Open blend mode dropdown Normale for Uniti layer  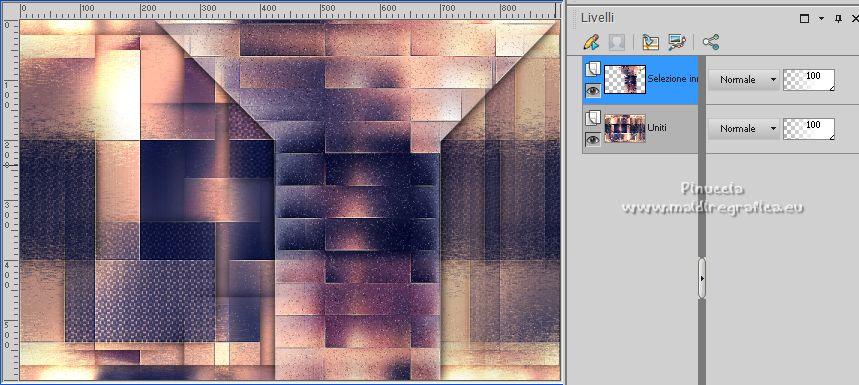point(743,129)
